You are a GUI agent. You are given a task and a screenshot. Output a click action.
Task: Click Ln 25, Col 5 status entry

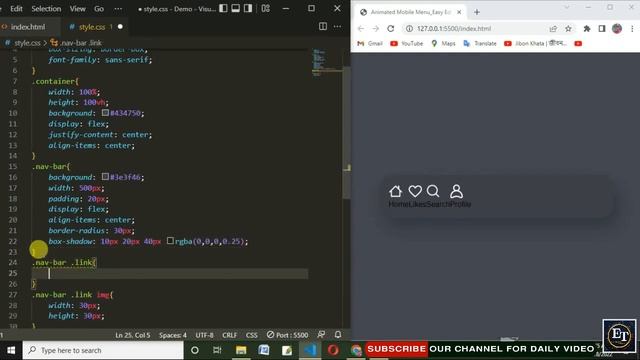click(x=133, y=335)
